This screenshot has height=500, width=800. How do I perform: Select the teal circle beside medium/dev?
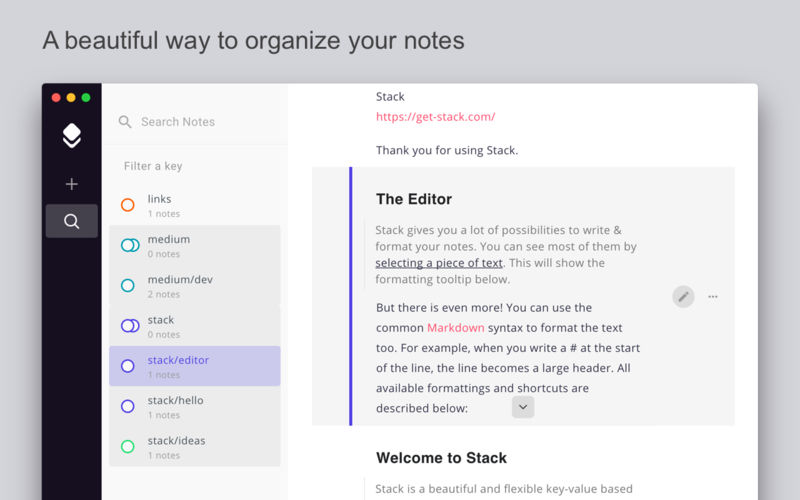click(127, 286)
